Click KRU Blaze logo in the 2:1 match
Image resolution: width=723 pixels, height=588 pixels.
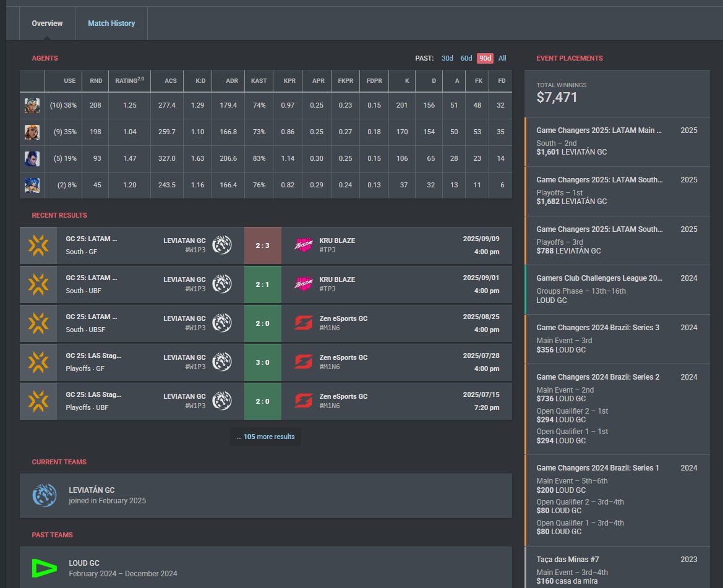[x=304, y=284]
